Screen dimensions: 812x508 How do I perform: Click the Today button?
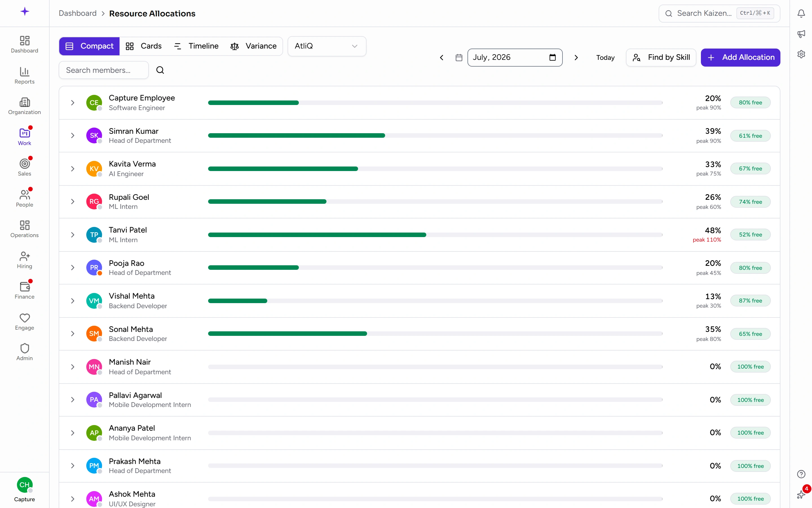coord(605,58)
